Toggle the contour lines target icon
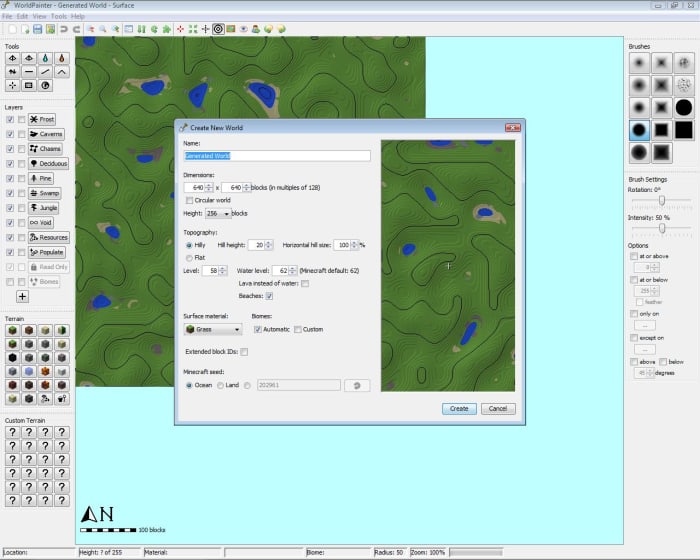The height and width of the screenshot is (560, 700). (218, 29)
